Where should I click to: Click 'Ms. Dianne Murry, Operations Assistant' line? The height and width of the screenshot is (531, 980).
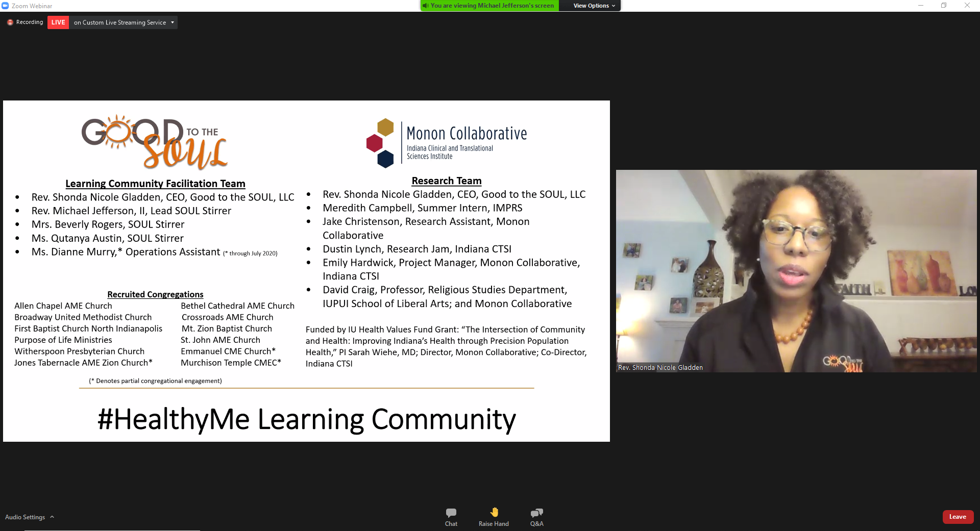coord(154,252)
